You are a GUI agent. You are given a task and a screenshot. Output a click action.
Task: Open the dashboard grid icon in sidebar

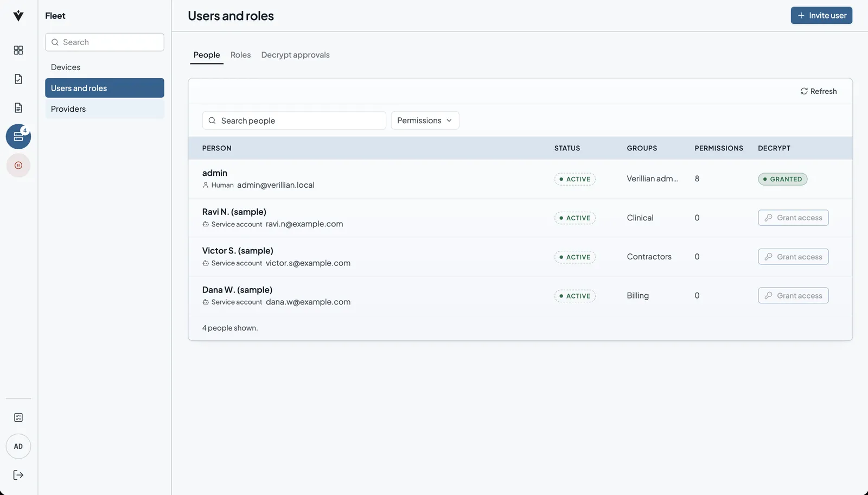[x=18, y=50]
